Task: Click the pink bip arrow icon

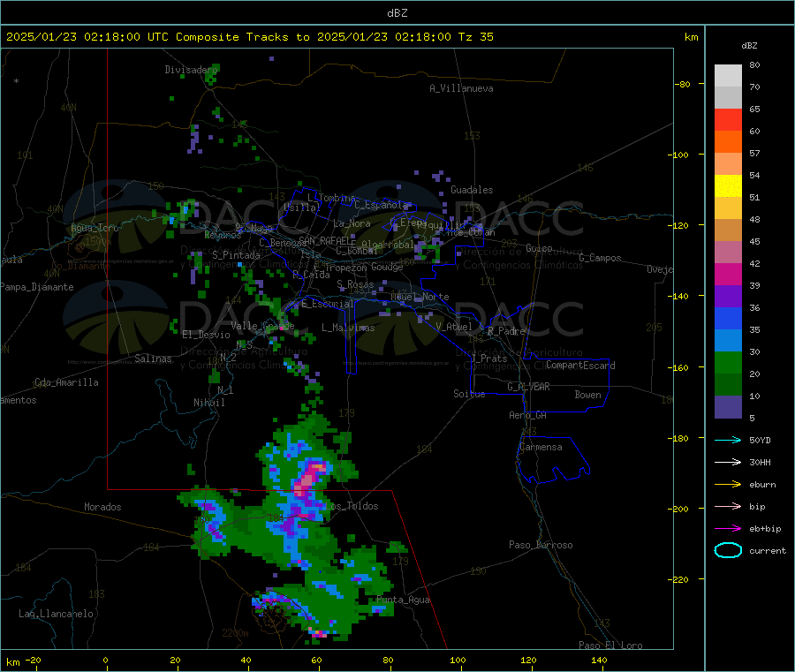Action: 728,506
